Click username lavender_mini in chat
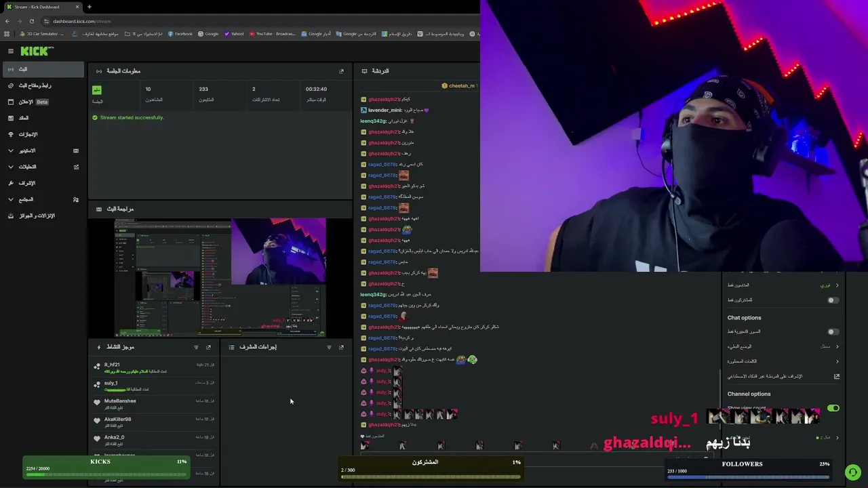This screenshot has width=868, height=488. tap(385, 110)
